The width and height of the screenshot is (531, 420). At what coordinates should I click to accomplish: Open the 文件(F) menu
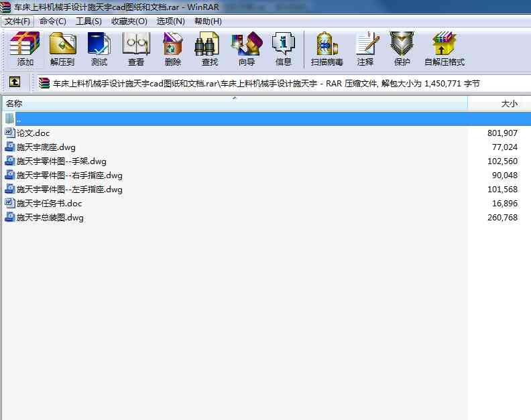click(17, 21)
